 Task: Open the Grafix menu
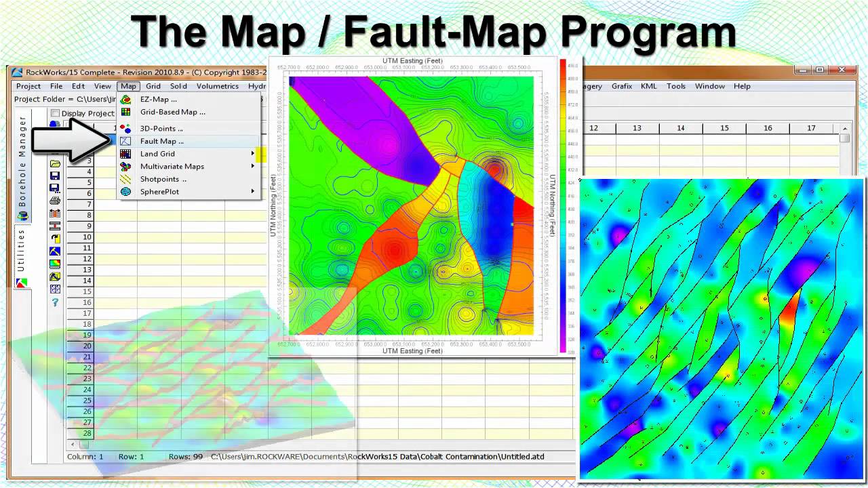coord(622,86)
